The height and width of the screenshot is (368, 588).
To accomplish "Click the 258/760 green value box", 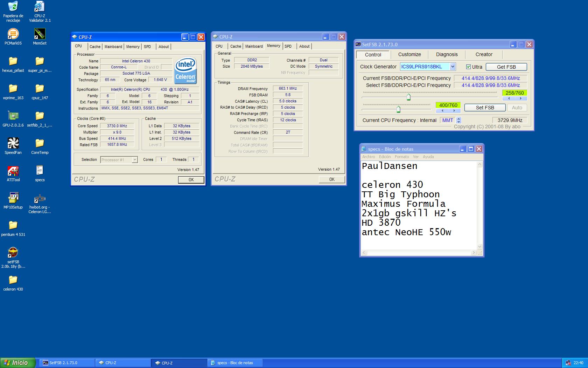I will click(x=514, y=93).
